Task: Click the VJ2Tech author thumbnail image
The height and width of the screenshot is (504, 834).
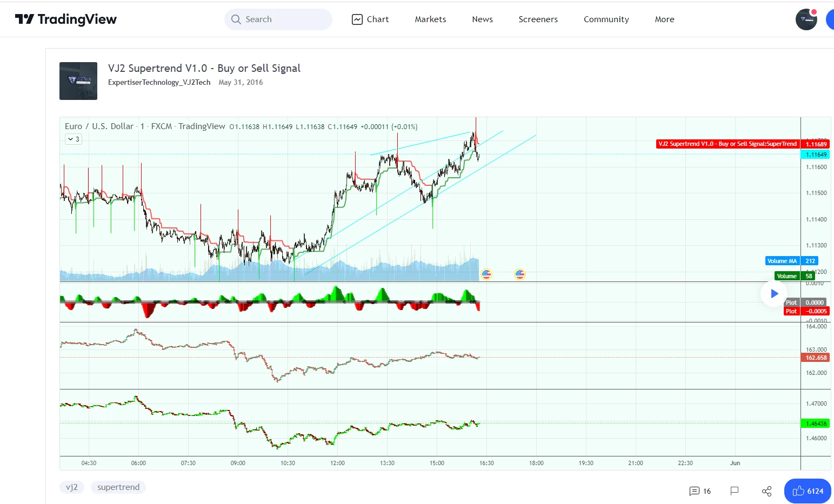Action: click(78, 80)
